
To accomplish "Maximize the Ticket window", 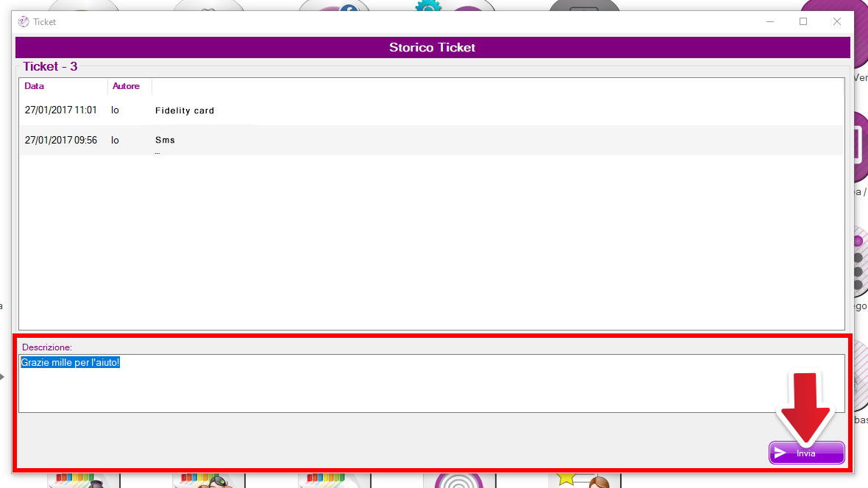I will click(x=803, y=21).
